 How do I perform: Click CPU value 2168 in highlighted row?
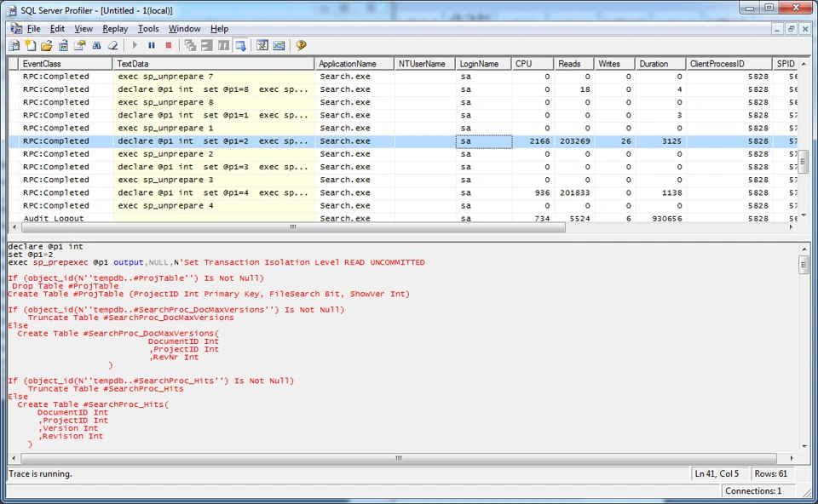(539, 141)
